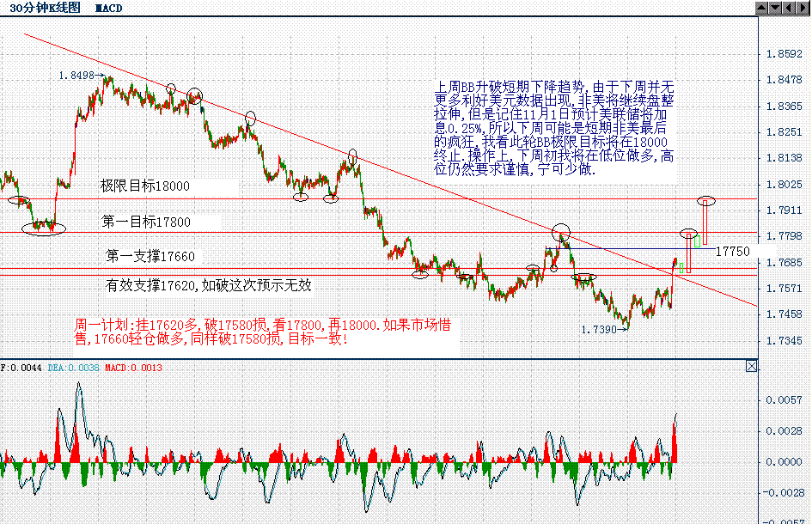
Task: Click the 1.7345 price axis label
Action: point(784,341)
